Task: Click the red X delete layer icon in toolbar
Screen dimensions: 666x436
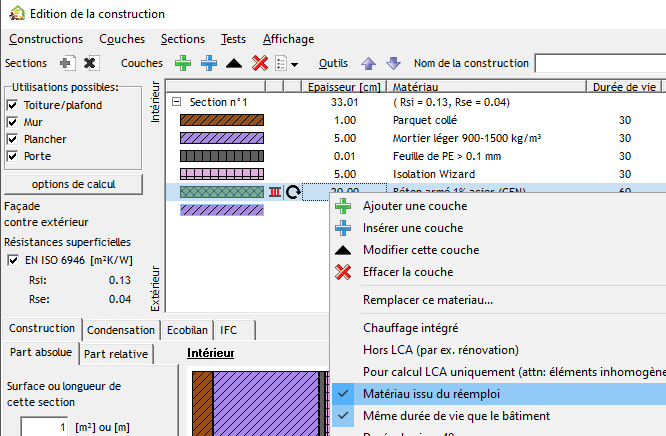Action: click(x=259, y=63)
